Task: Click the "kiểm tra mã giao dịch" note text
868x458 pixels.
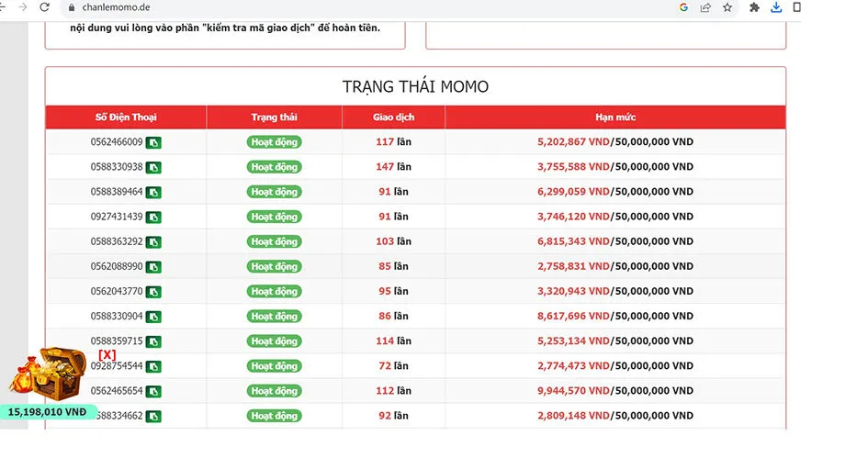Action: (260, 28)
